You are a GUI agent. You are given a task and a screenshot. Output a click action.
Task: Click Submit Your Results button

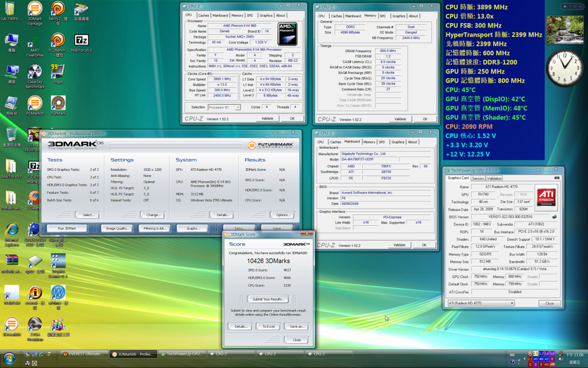tap(269, 299)
